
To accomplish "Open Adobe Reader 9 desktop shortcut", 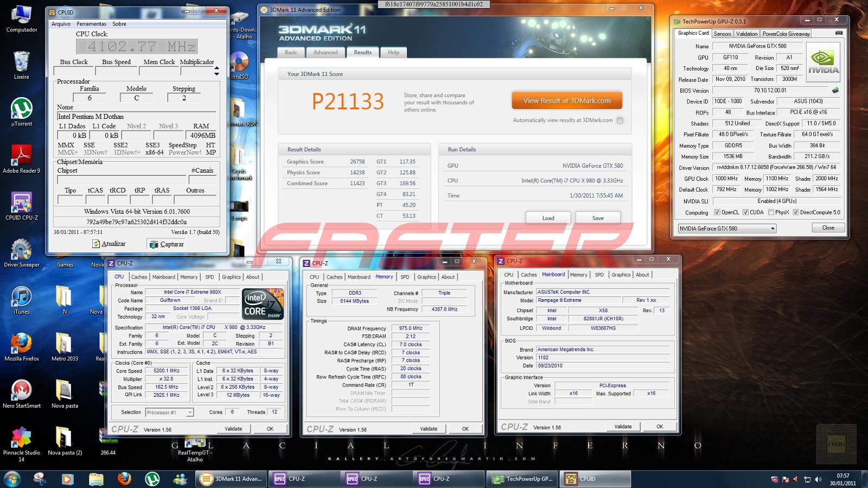I will [x=22, y=159].
